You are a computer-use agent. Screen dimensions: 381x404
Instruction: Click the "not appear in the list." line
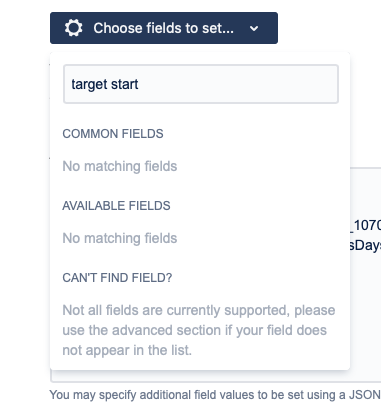click(x=127, y=350)
